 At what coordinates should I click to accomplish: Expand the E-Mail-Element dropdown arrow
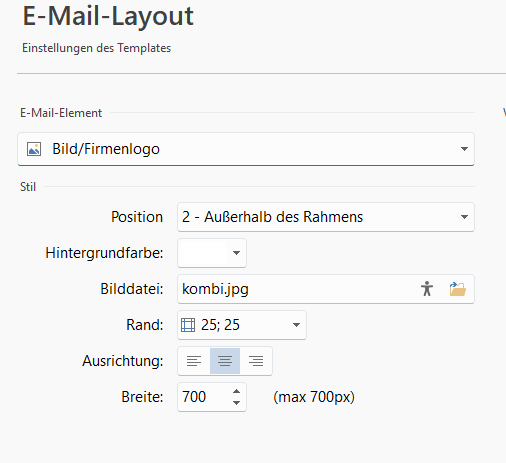(464, 149)
